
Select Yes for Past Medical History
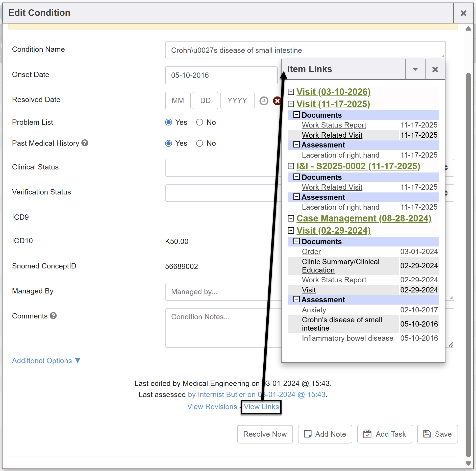(x=169, y=143)
